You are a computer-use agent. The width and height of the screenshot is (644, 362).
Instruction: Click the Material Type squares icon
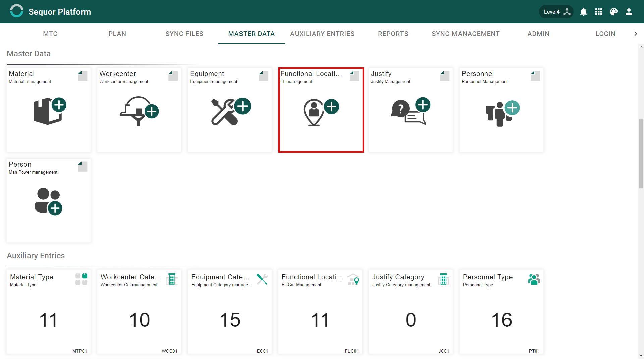click(81, 279)
